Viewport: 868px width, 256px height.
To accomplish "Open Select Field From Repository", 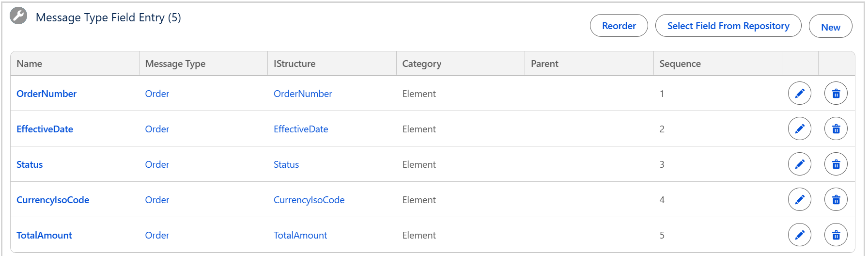I will click(x=728, y=26).
